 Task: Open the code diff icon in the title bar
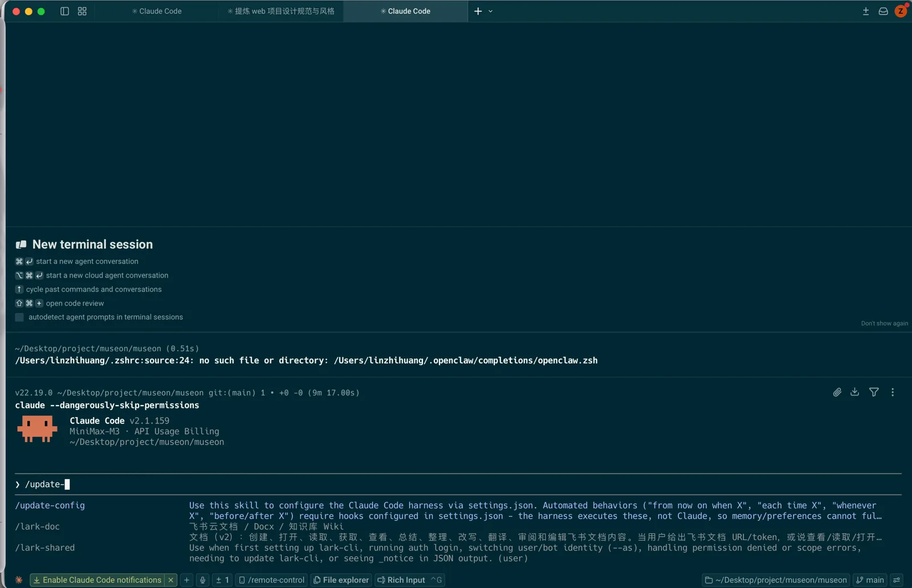866,11
